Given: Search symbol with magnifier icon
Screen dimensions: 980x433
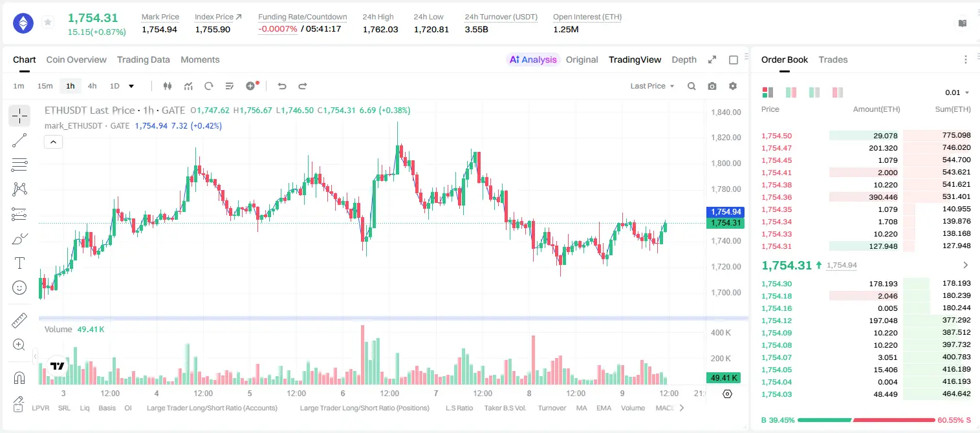Looking at the screenshot, I should pos(691,86).
